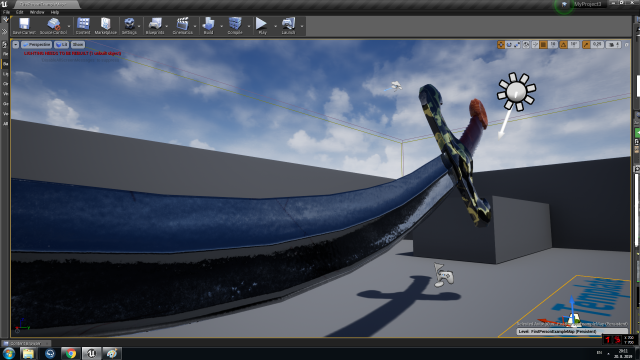Select the translate gizmo mode in viewport

[501, 44]
